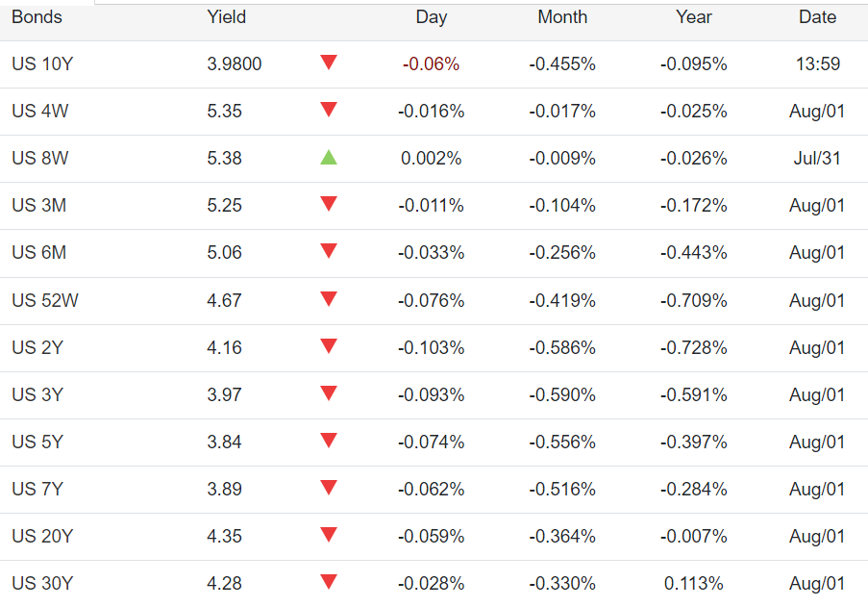Viewport: 868px width, 607px height.
Task: Open the US 52W bond link
Action: pyautogui.click(x=45, y=300)
